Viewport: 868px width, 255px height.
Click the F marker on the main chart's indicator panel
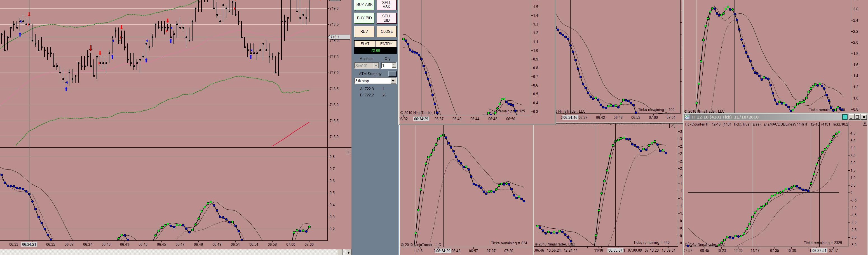(349, 152)
